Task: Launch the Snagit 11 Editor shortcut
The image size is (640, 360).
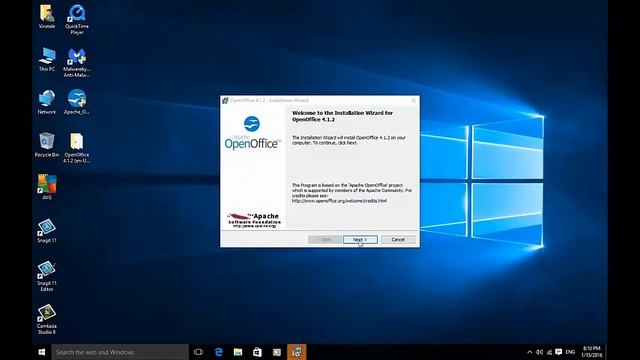Action: (x=47, y=276)
